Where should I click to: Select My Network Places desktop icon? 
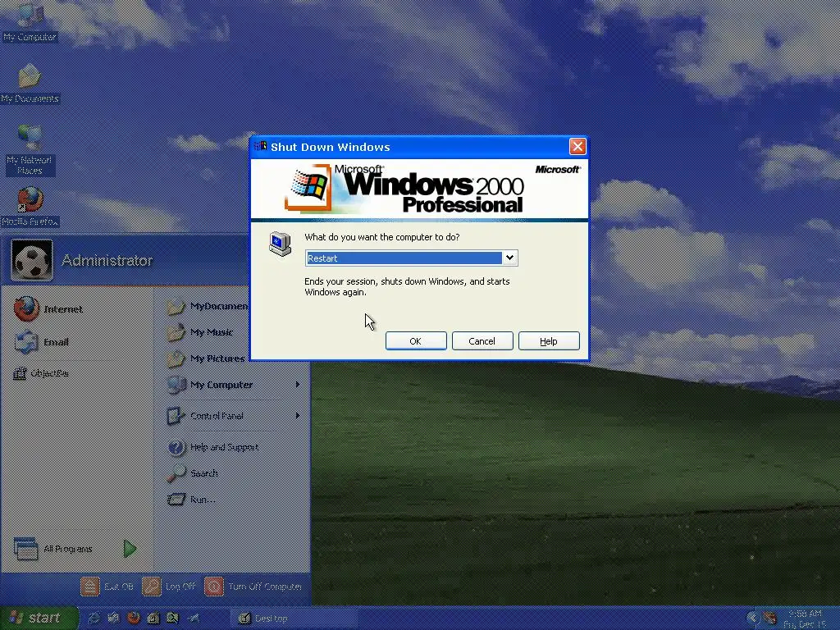click(x=30, y=150)
